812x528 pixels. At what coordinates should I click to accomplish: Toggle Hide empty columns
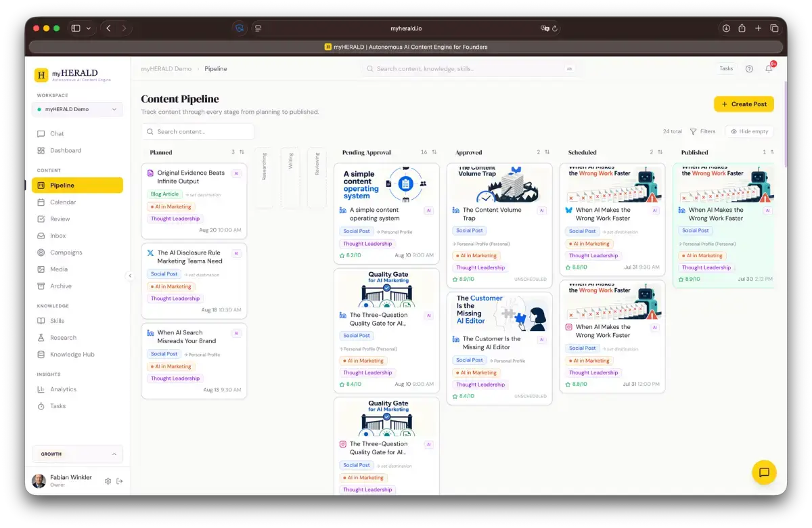tap(749, 131)
